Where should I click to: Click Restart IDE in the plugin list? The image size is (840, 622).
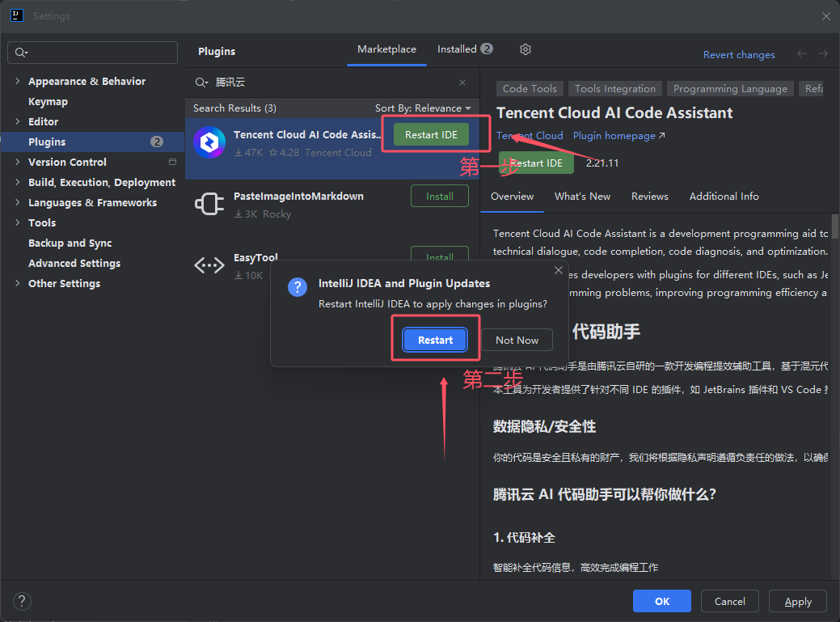pyautogui.click(x=431, y=135)
